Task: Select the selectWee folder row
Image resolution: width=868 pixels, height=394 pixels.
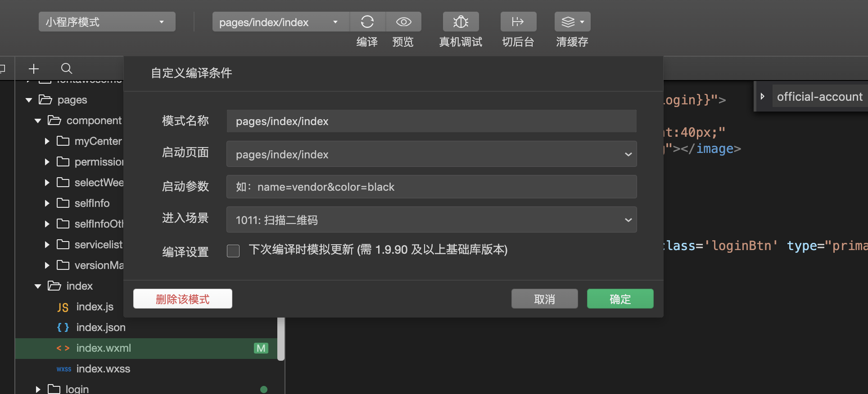Action: click(69, 183)
